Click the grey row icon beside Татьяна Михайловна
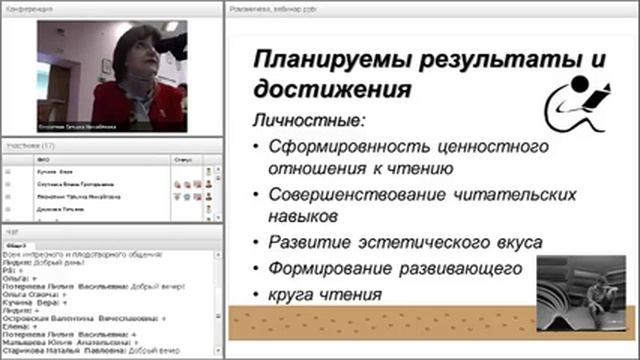 coord(8,197)
